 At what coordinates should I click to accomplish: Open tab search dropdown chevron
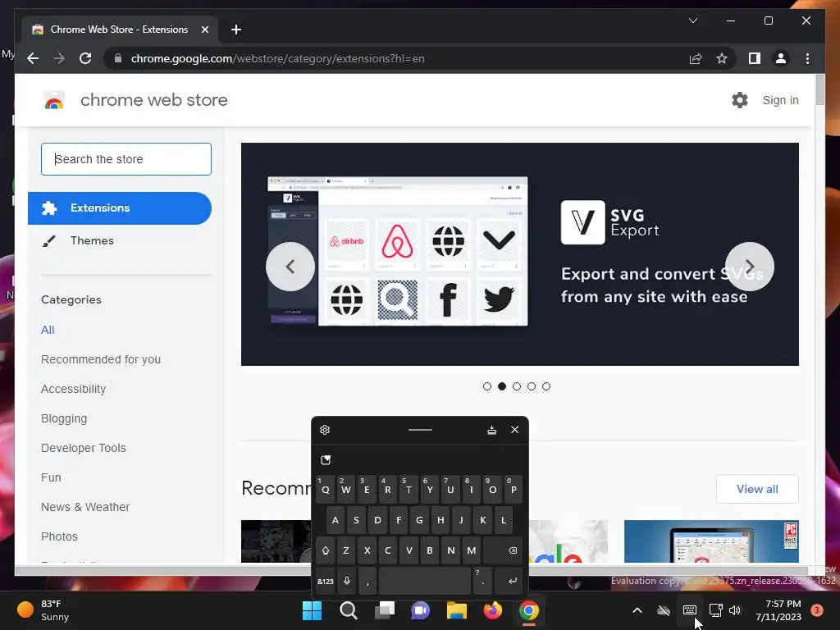pyautogui.click(x=692, y=21)
